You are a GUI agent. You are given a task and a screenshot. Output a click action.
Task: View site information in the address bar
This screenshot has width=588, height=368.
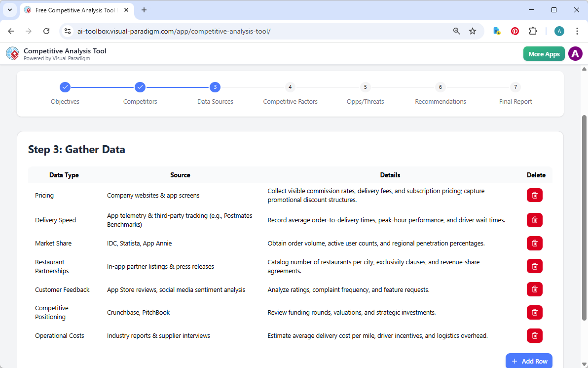tap(67, 31)
